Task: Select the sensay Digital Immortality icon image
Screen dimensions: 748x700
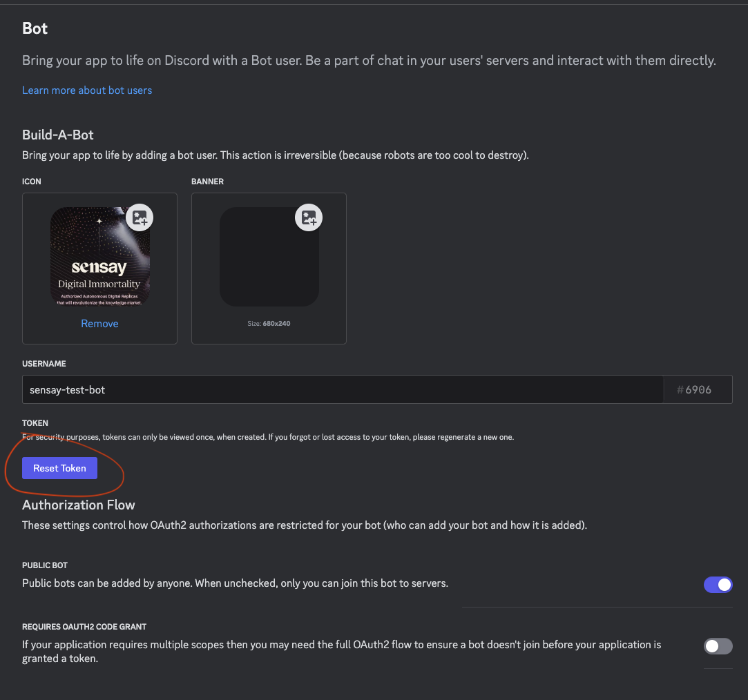Action: [x=100, y=257]
